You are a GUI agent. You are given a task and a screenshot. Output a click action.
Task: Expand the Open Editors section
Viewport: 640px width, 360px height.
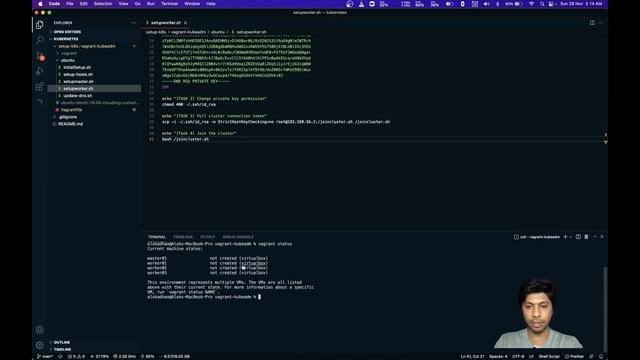(x=67, y=32)
